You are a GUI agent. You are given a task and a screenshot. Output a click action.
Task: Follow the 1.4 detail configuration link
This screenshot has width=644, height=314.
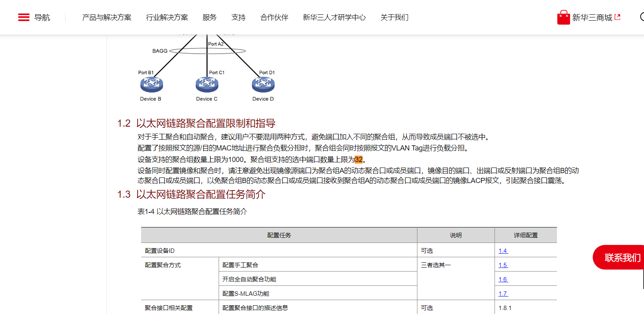503,251
